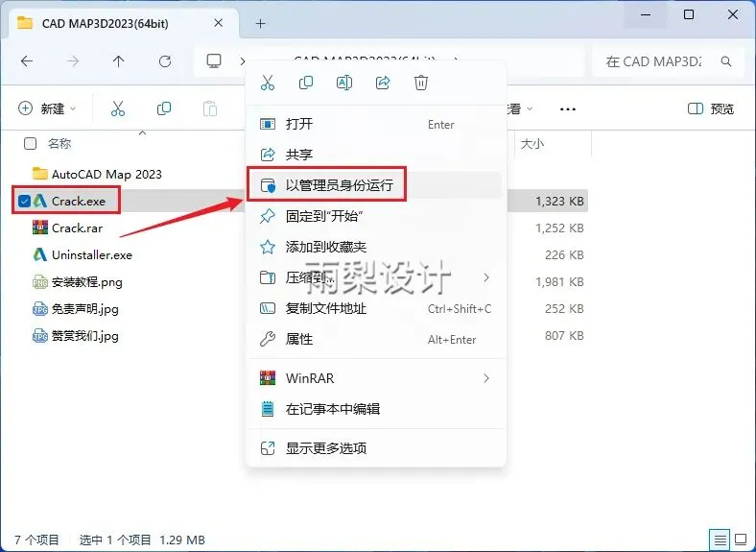
Task: Click the cut icon in context menu
Action: (x=268, y=83)
